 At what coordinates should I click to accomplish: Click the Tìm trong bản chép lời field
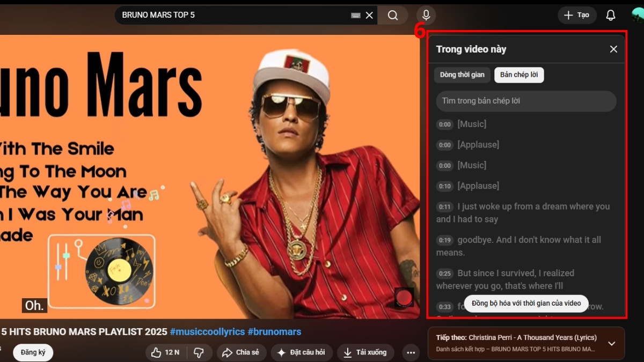coord(526,101)
